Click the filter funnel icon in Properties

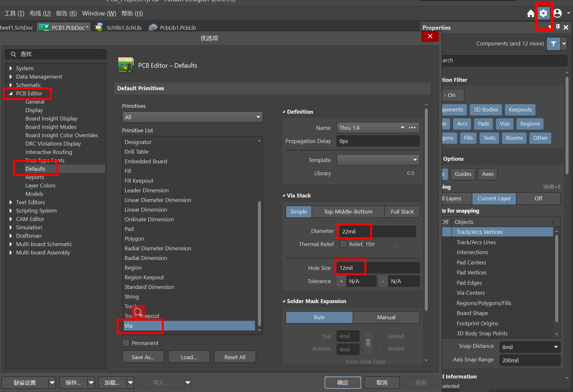pos(553,43)
